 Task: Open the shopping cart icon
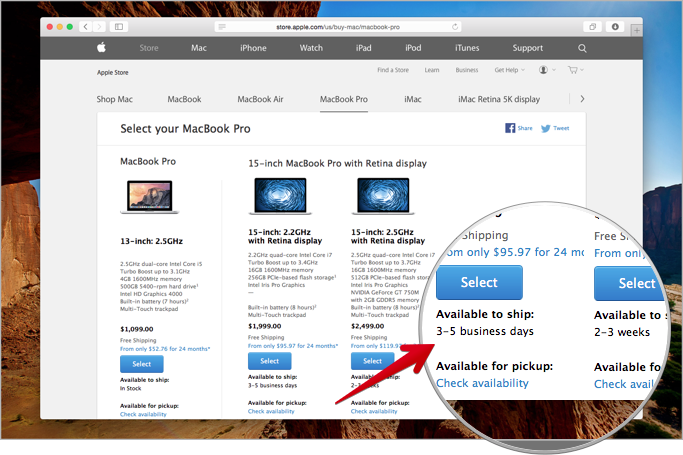point(573,70)
